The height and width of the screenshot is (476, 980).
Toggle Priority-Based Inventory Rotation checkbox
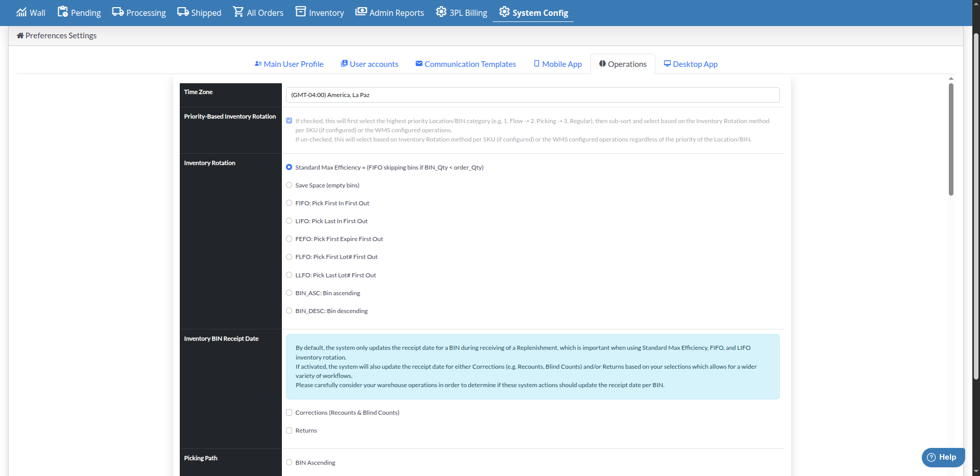pyautogui.click(x=289, y=121)
